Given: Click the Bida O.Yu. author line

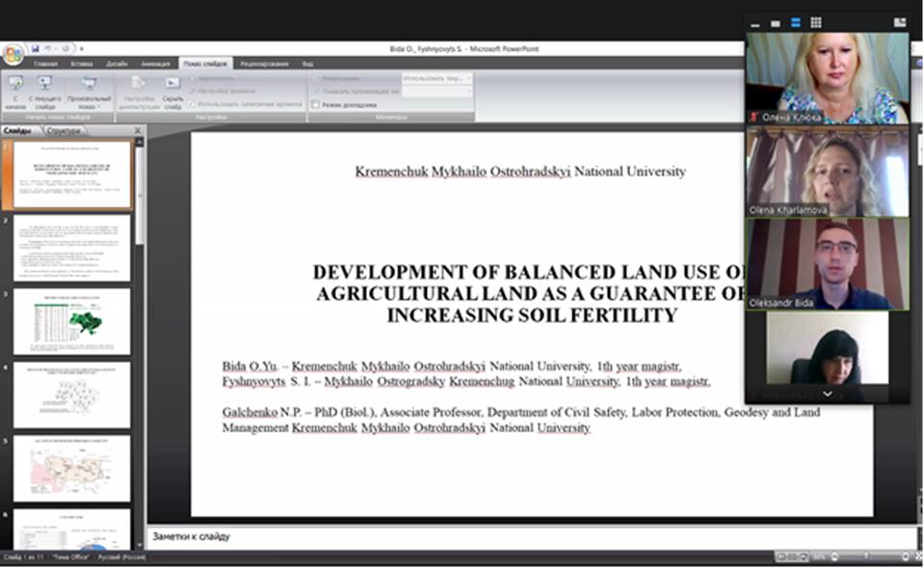Looking at the screenshot, I should coord(451,366).
